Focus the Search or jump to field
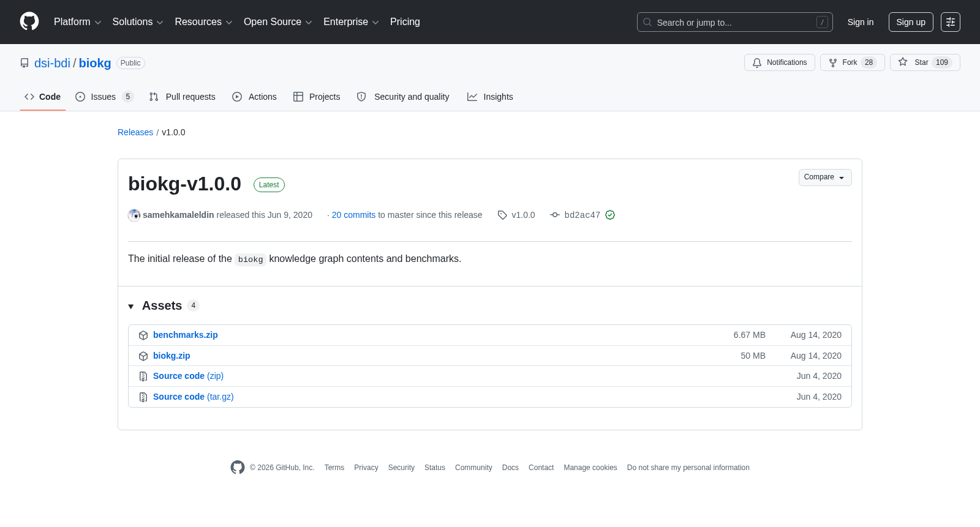This screenshot has width=980, height=527. point(735,22)
